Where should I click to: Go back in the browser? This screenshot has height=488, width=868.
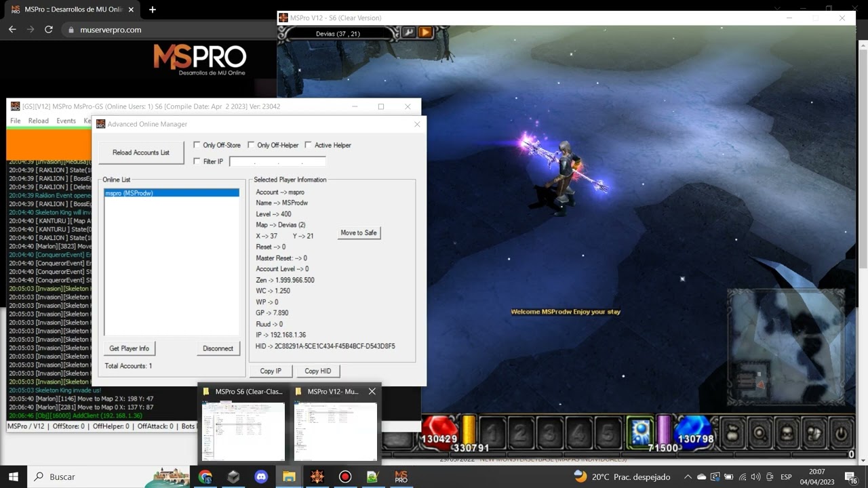click(12, 30)
